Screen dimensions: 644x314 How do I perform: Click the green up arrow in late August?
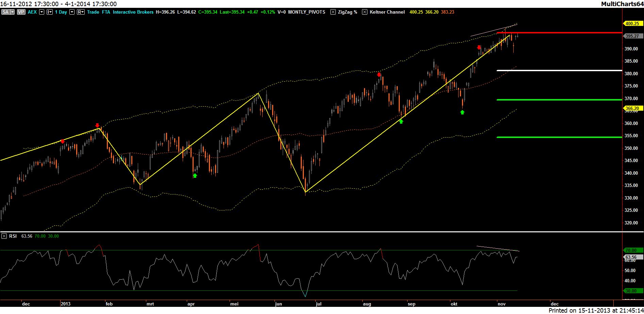(x=401, y=121)
